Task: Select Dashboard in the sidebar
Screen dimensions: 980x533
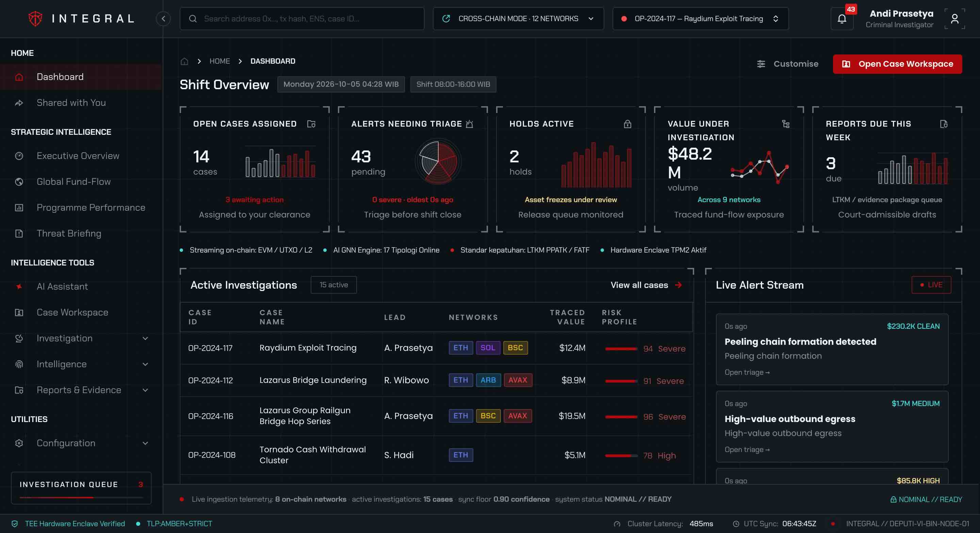Action: [81, 77]
